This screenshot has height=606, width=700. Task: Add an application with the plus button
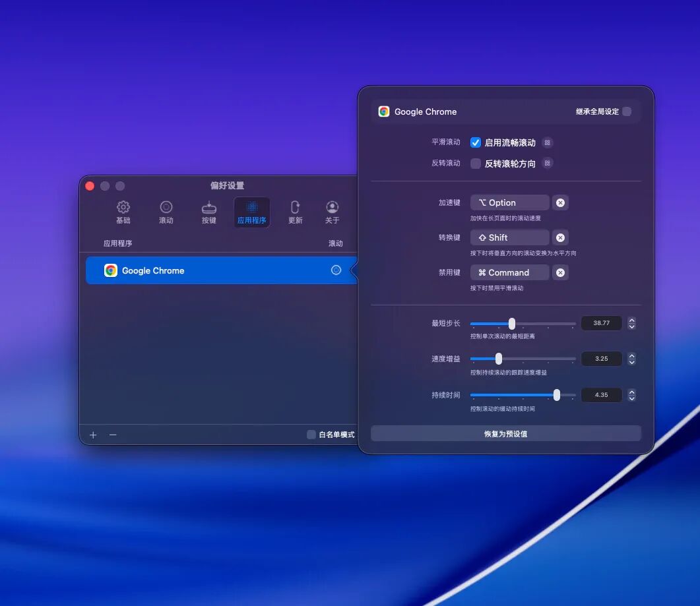93,435
